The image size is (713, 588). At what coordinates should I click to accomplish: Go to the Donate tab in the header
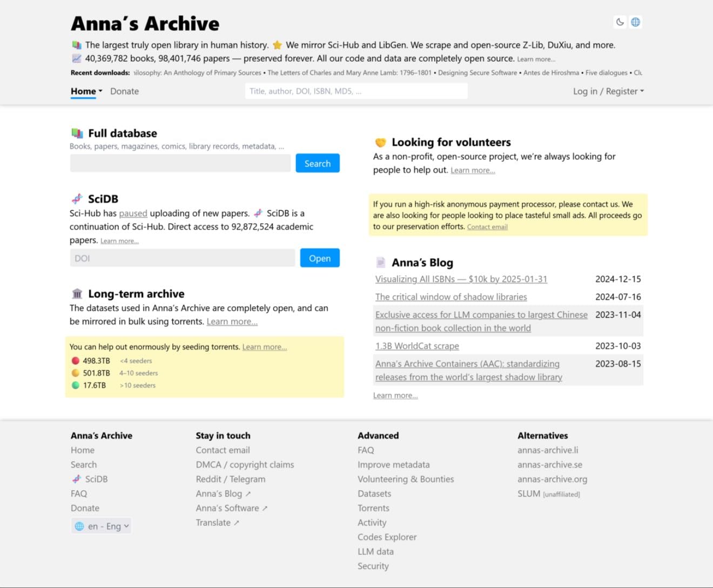point(124,91)
